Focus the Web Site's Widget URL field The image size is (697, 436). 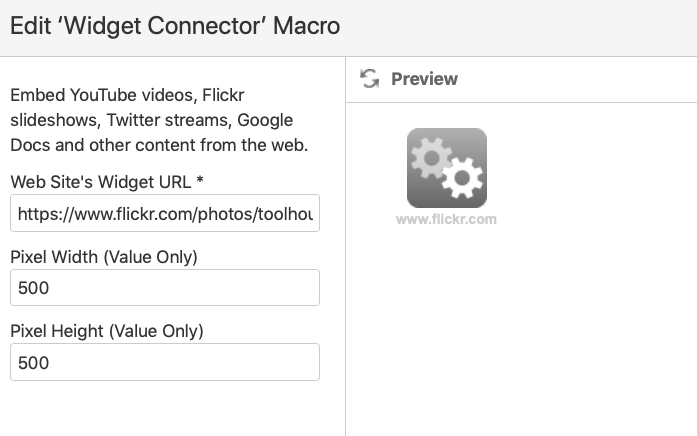(165, 213)
